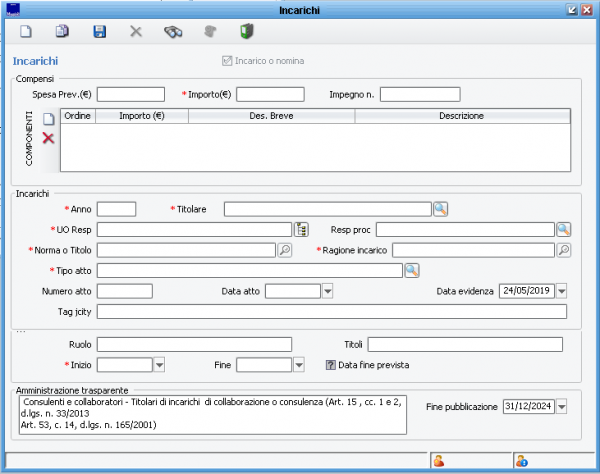Save the record with the floppy disk icon
The height and width of the screenshot is (474, 600).
point(99,32)
